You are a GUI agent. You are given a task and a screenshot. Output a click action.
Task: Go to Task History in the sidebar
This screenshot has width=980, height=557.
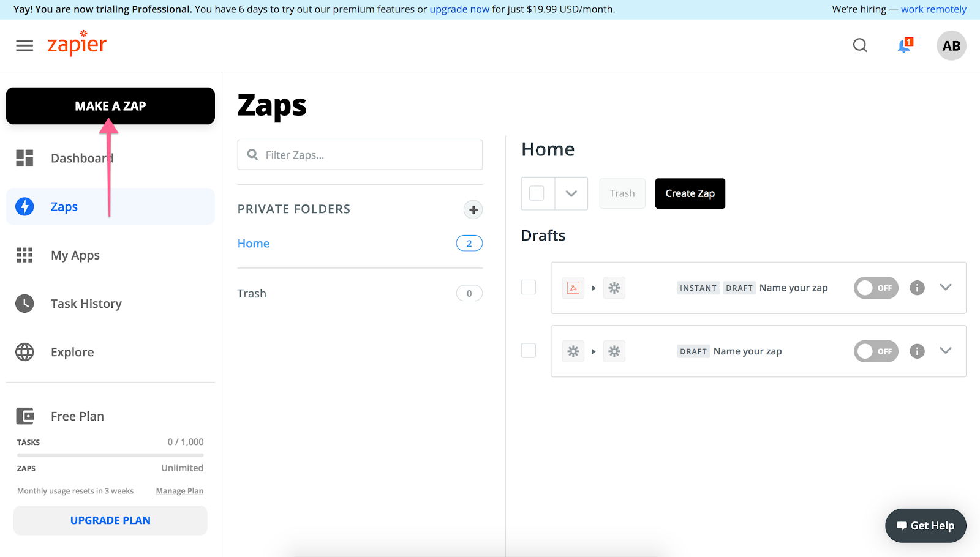coord(86,303)
